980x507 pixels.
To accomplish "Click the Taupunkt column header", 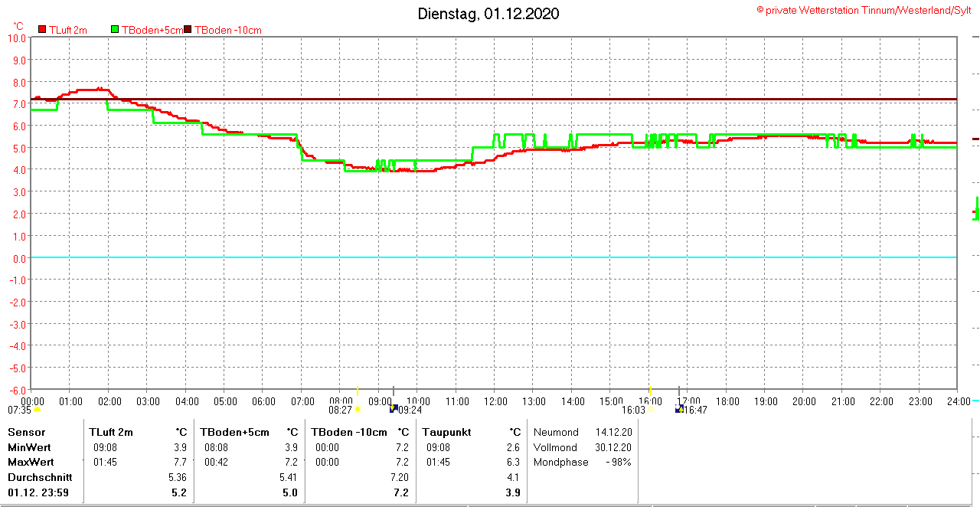I will click(446, 432).
